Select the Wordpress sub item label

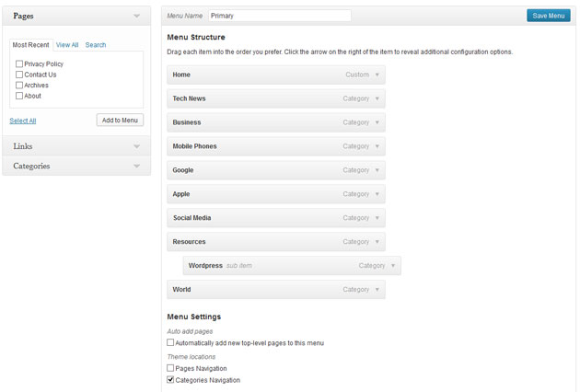[205, 266]
